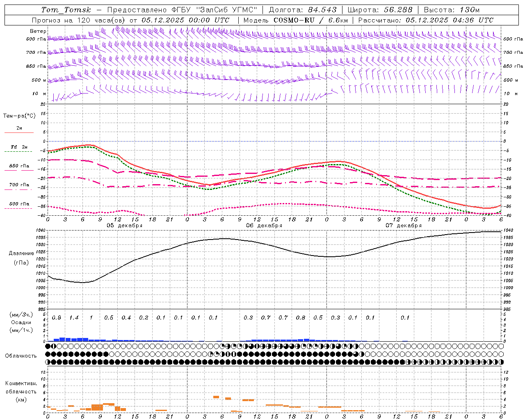The image size is (525, 420).
Task: Click the 'Широта: 56.288' value
Action: [x=380, y=10]
